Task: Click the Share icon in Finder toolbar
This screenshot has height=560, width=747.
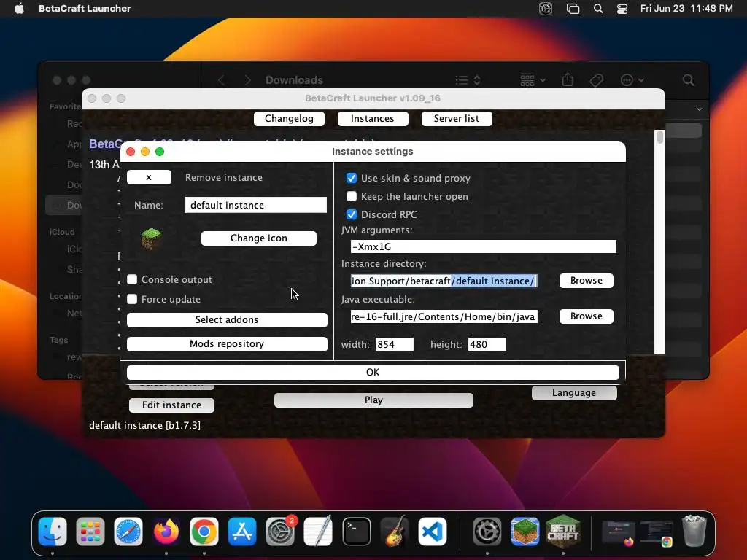Action: pyautogui.click(x=568, y=79)
